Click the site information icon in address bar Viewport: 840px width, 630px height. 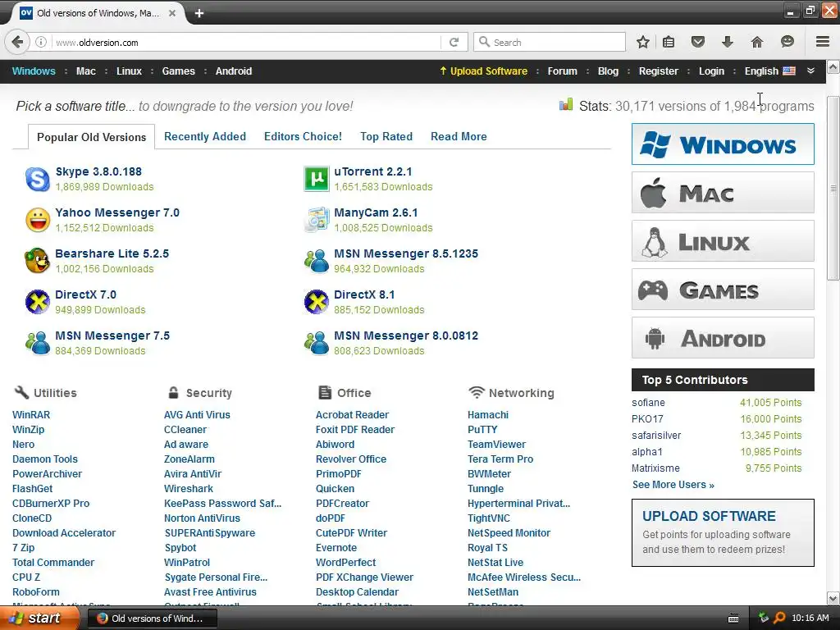[41, 42]
